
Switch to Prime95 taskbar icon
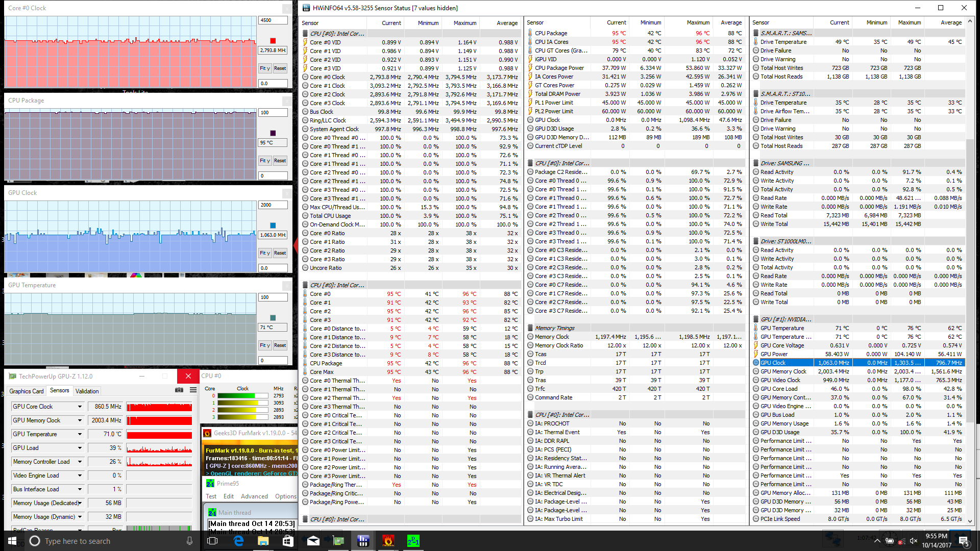tap(413, 541)
